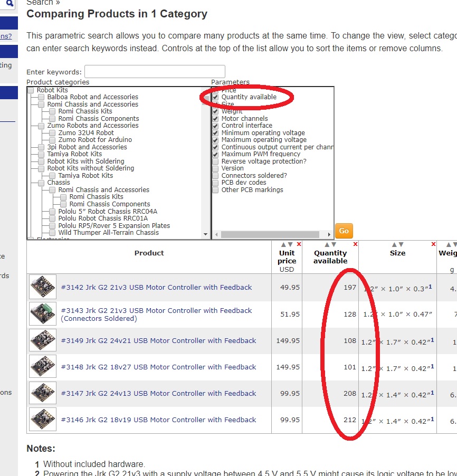Focus the Enter keywords text field
Viewport: 457px width, 476px height.
coord(155,72)
